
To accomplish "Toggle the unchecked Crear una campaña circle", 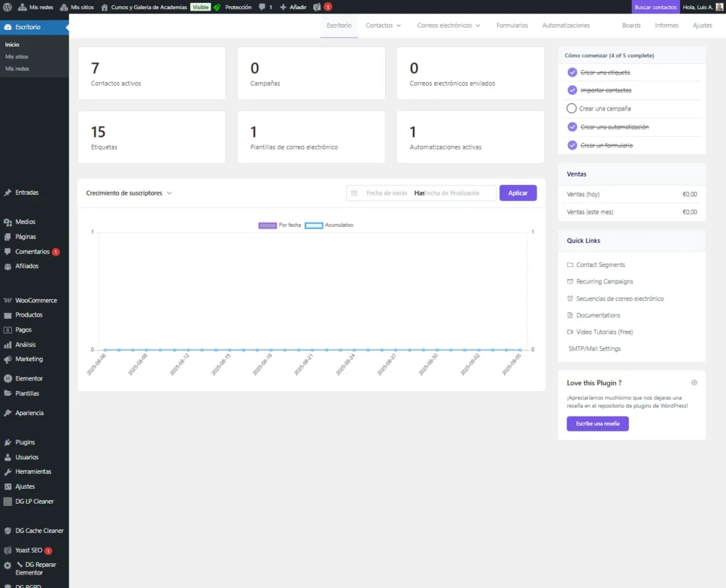I will coord(572,108).
